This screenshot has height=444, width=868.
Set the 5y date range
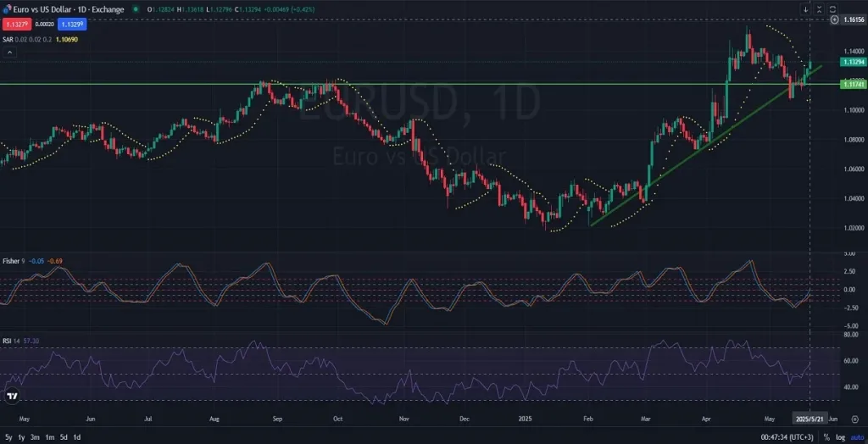tap(7, 437)
